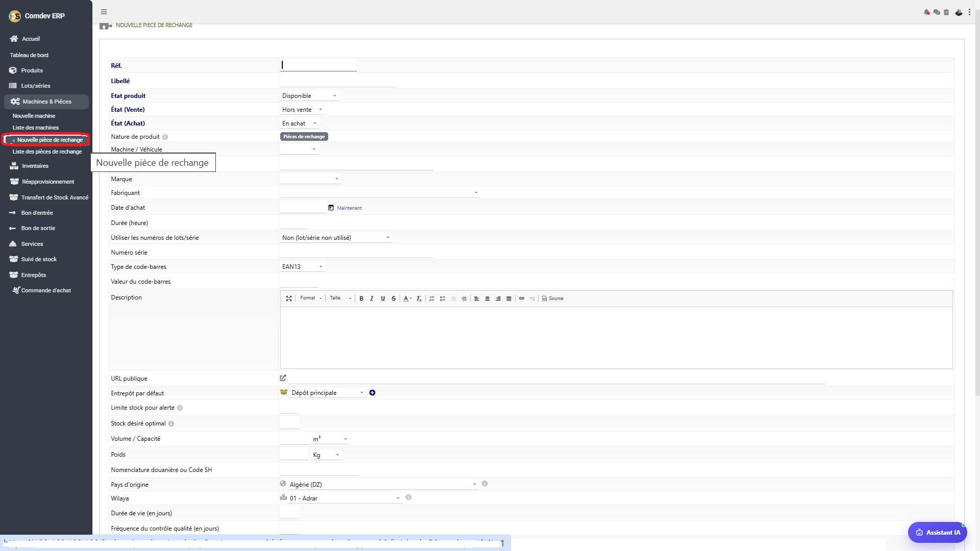
Task: Open the Entrepôt par défaut dropdown
Action: [327, 393]
